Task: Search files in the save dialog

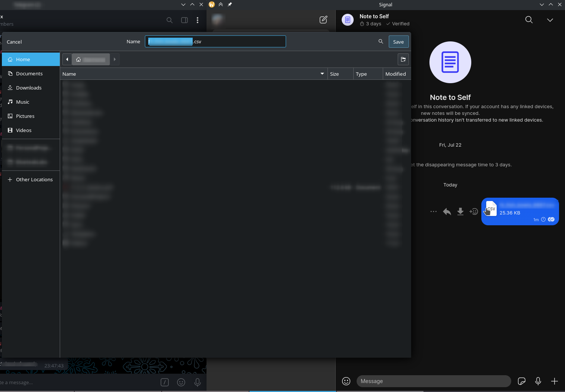Action: [381, 41]
